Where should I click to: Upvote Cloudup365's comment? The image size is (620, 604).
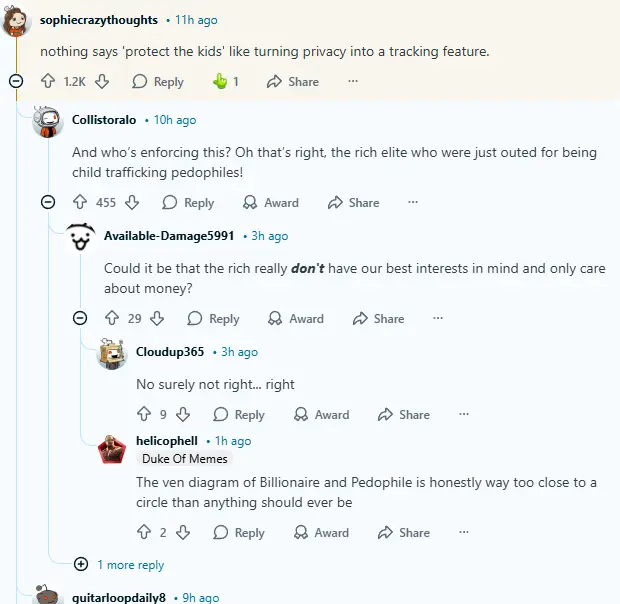pos(144,414)
